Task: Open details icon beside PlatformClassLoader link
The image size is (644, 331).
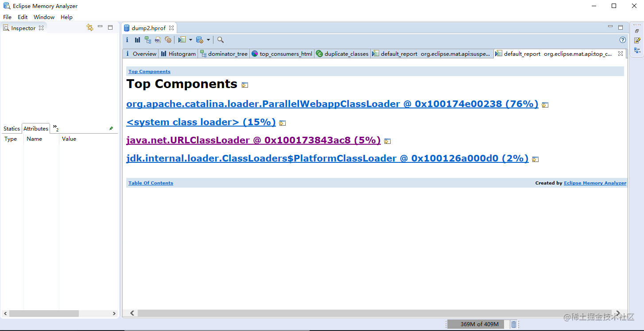Action: point(535,159)
